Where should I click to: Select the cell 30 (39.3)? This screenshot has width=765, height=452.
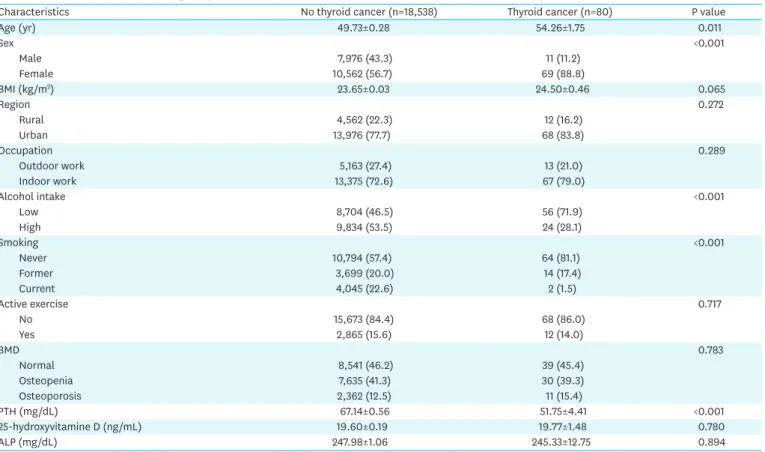tap(563, 381)
